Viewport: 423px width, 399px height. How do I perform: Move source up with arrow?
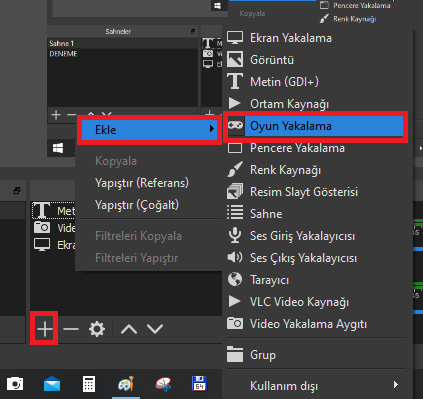coord(129,329)
